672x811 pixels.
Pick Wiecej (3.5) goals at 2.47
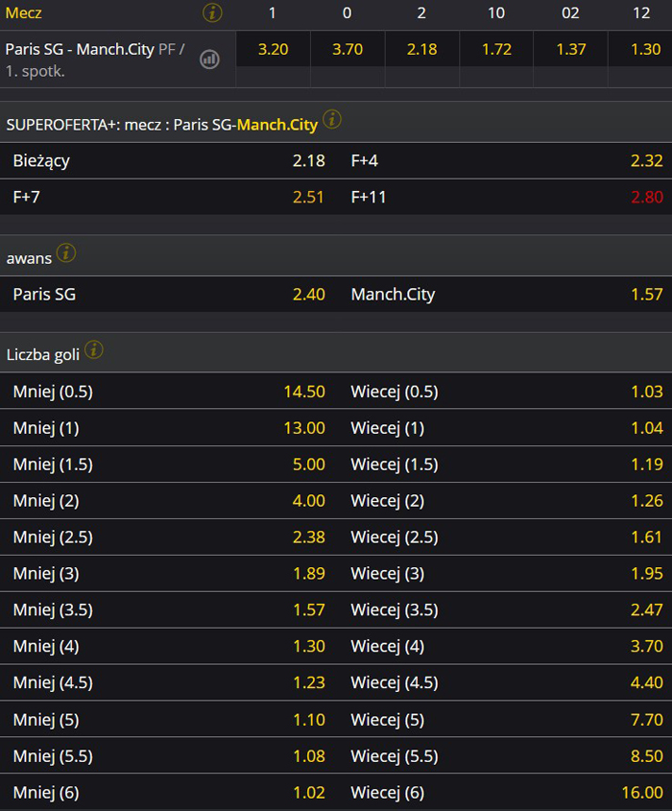[646, 610]
